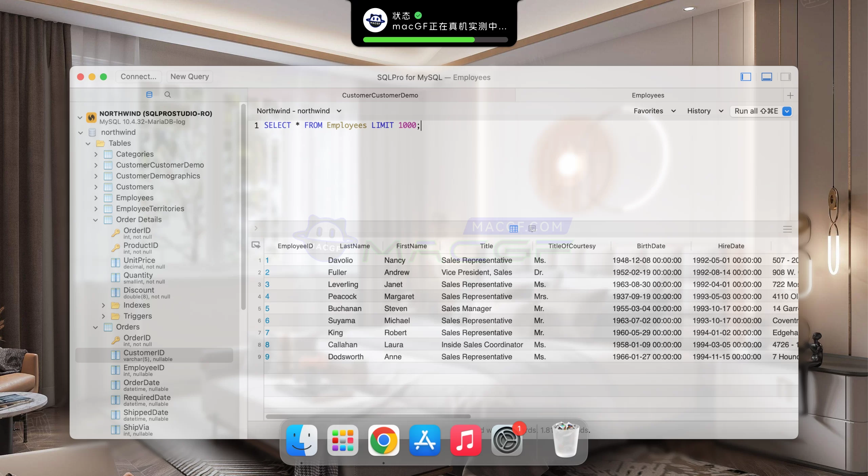Select the Employees tab
This screenshot has width=868, height=476.
(x=648, y=95)
